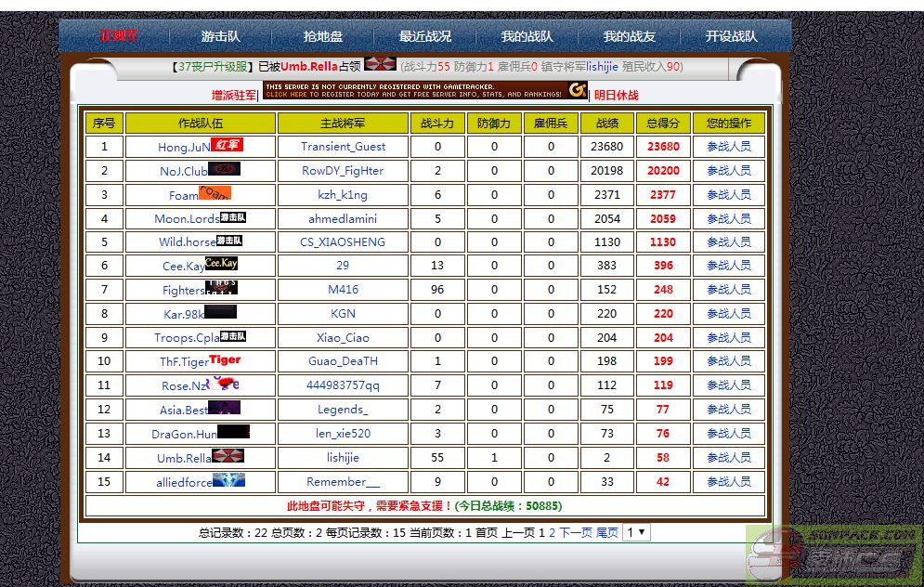
Task: Click the red Hong.JuN team badge icon
Action: 227,145
